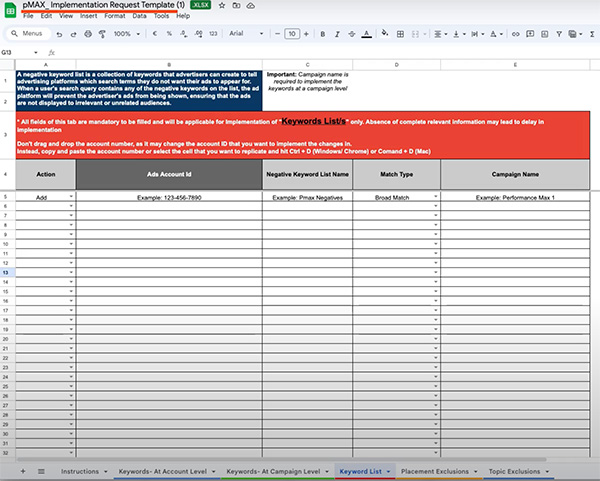Click the move to folder icon
Image resolution: width=600 pixels, height=481 pixels.
point(236,5)
